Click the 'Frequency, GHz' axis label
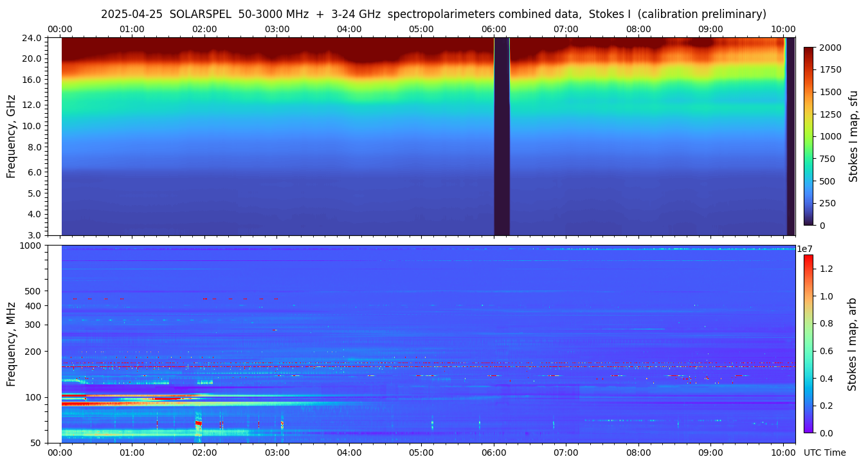This screenshot has width=868, height=466. click(11, 137)
